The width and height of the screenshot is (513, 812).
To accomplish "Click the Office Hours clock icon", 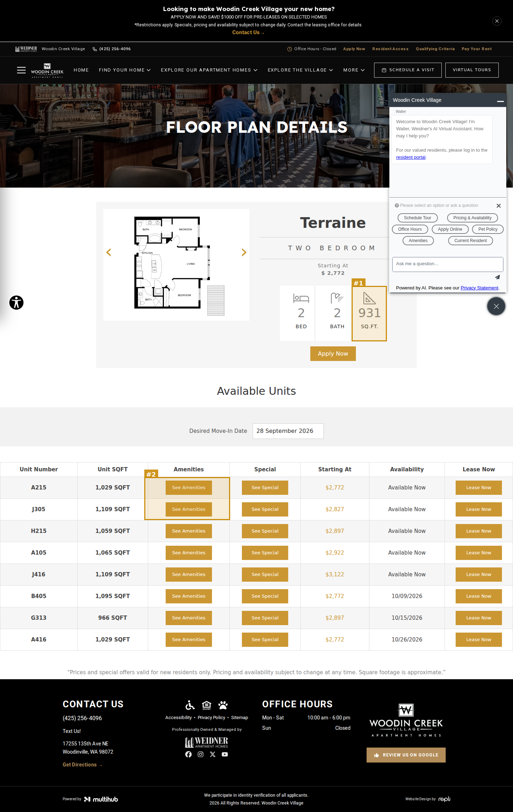I will click(290, 49).
